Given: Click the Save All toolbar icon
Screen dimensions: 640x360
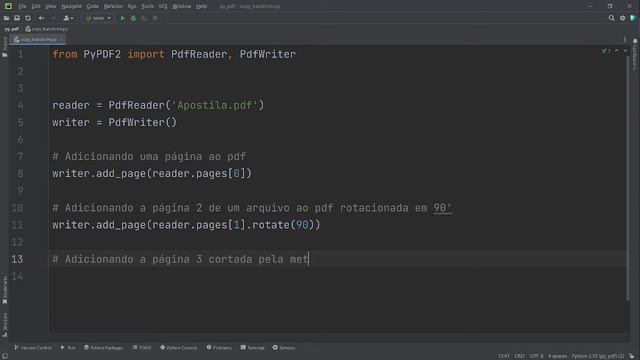Looking at the screenshot, I should [17, 18].
